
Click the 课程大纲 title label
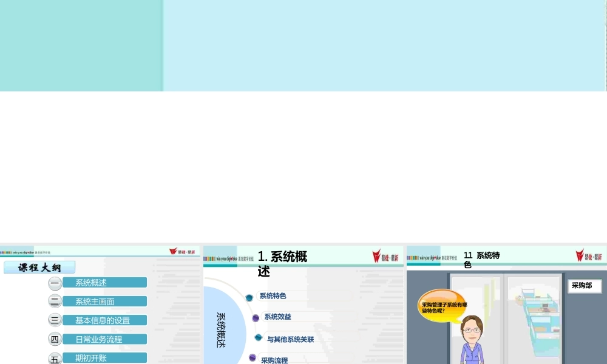click(x=39, y=268)
